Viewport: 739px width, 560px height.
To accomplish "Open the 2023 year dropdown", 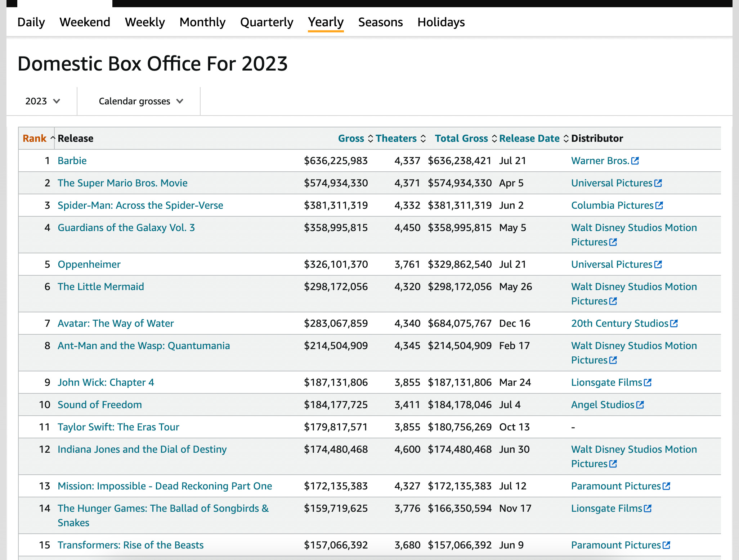I will [x=42, y=101].
